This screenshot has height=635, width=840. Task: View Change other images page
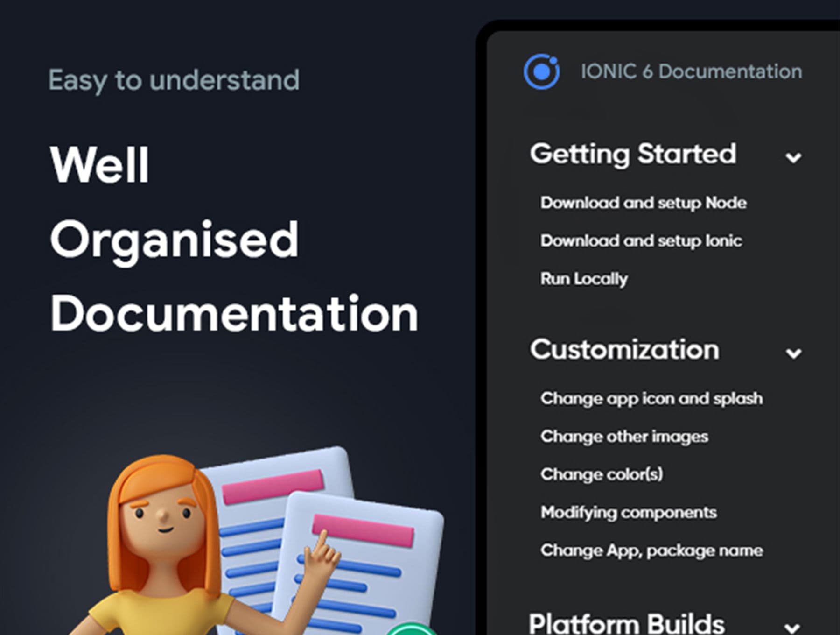click(x=624, y=437)
